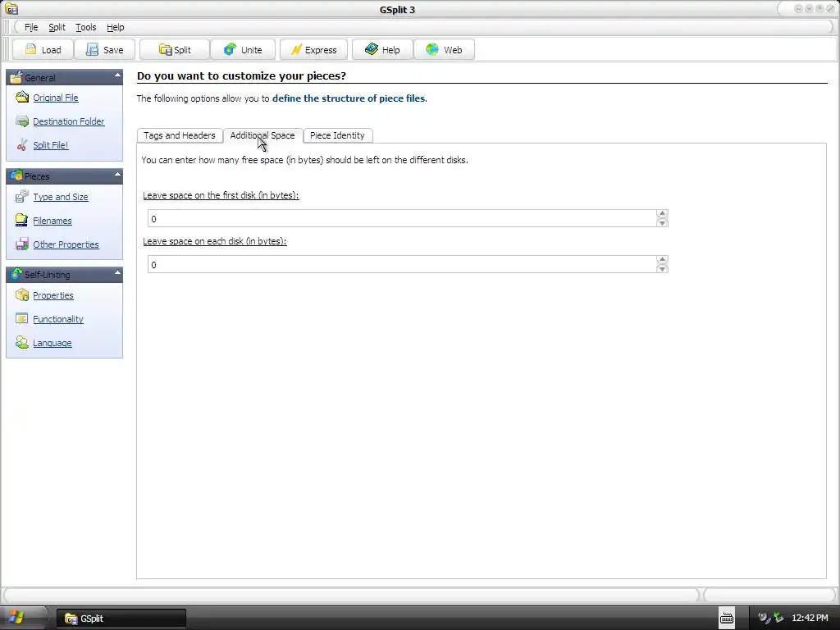
Task: Collapse the Pieces sidebar section
Action: coord(117,175)
